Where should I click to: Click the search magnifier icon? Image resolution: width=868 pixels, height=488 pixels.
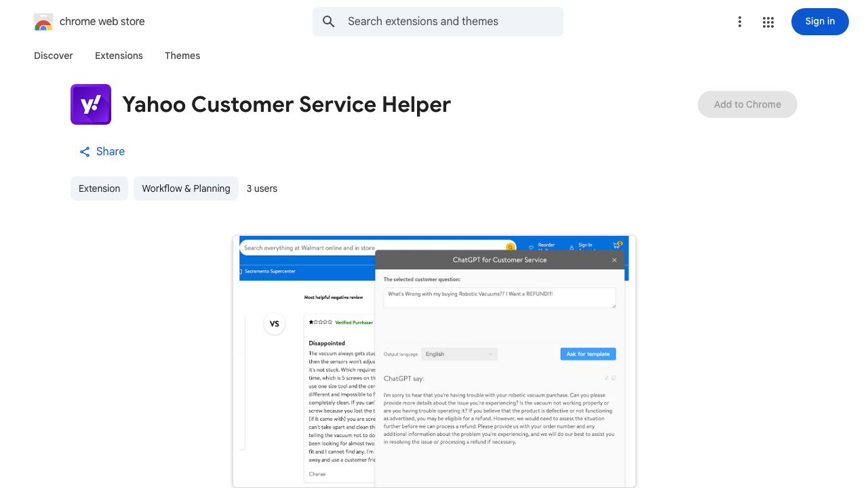(329, 22)
